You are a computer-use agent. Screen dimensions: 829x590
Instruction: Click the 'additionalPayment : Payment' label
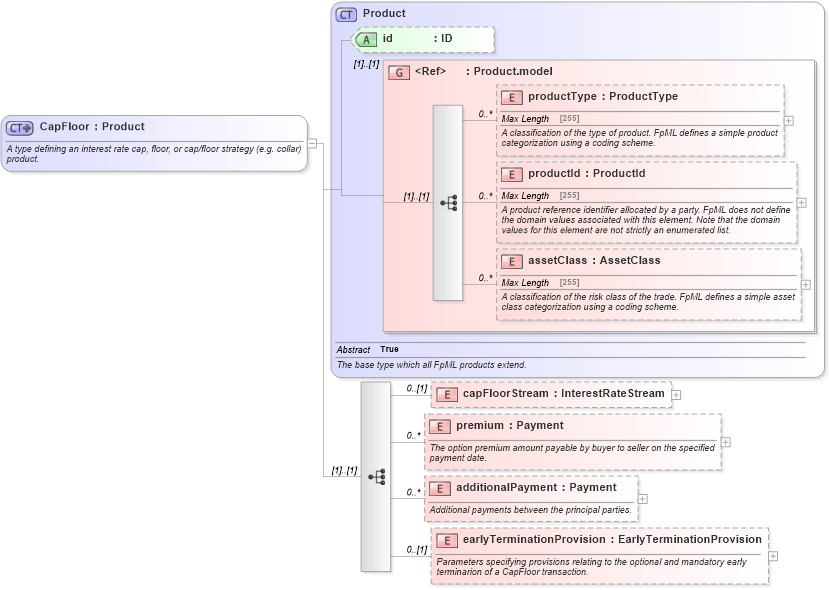pyautogui.click(x=536, y=487)
